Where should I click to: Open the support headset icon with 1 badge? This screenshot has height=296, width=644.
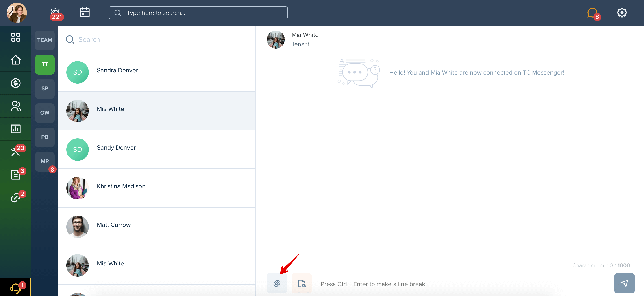pos(15,287)
